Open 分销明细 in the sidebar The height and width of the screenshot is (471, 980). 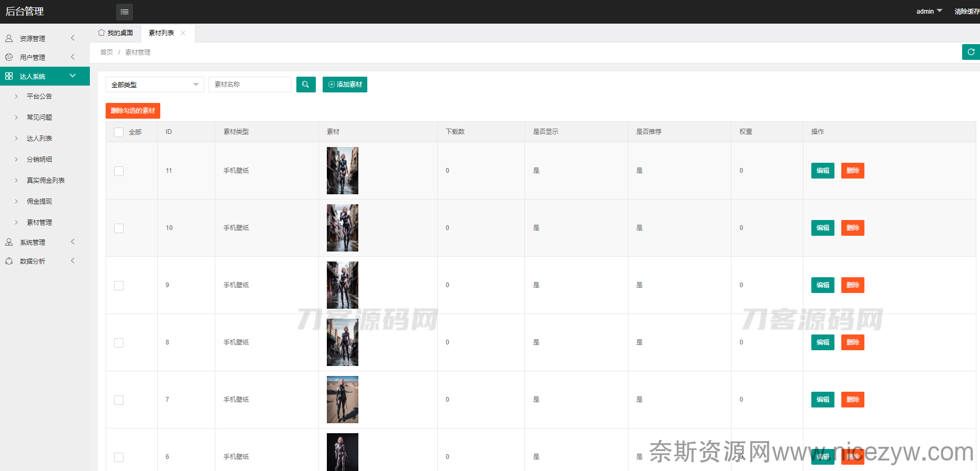pyautogui.click(x=39, y=160)
